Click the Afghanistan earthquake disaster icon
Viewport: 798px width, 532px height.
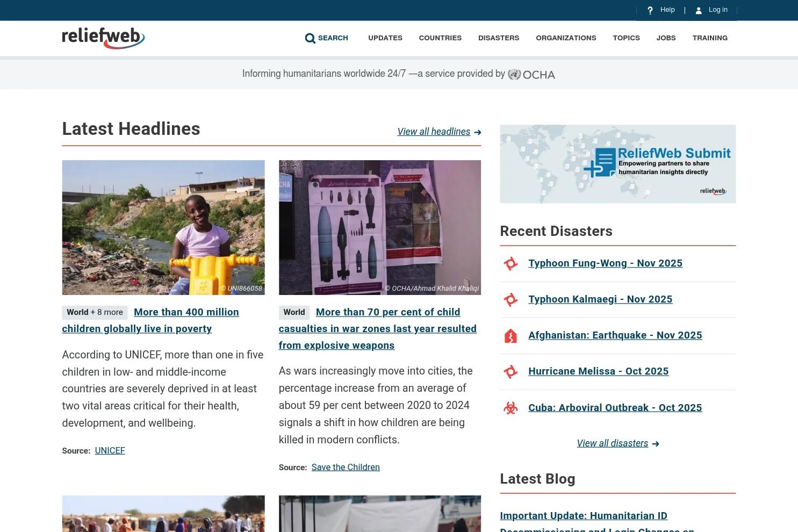tap(511, 336)
